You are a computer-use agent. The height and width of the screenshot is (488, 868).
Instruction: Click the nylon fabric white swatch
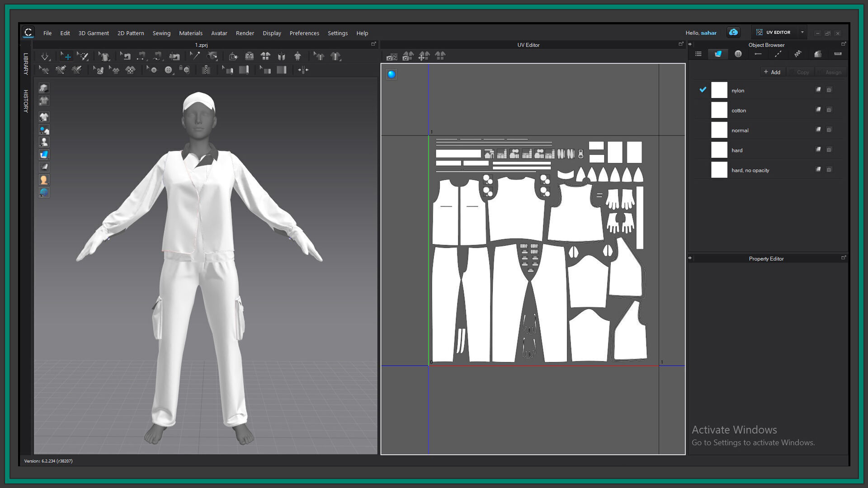(719, 90)
